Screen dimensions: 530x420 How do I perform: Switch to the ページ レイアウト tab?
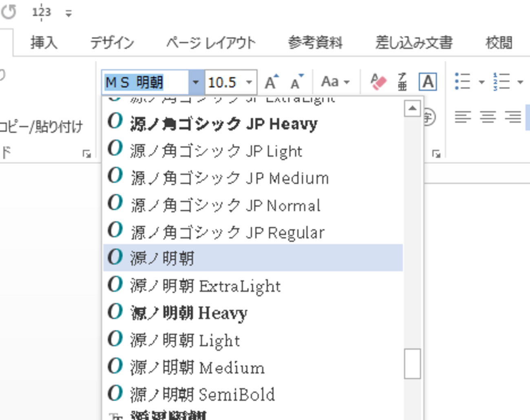[x=211, y=42]
